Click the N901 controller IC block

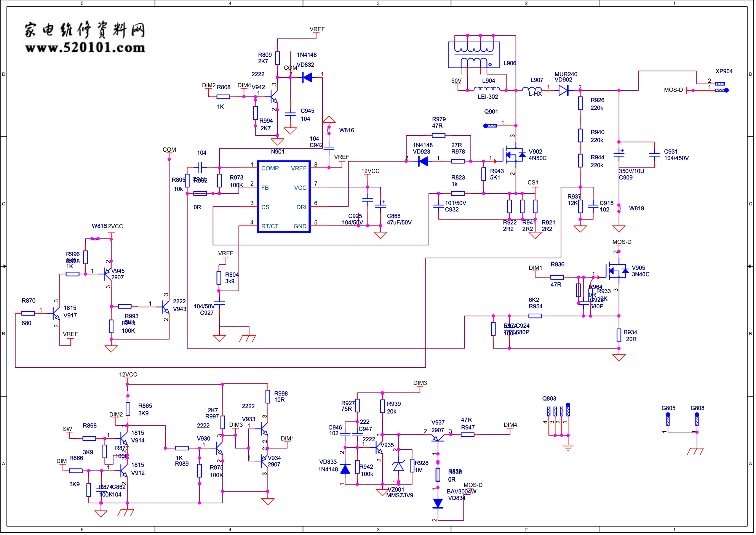284,197
